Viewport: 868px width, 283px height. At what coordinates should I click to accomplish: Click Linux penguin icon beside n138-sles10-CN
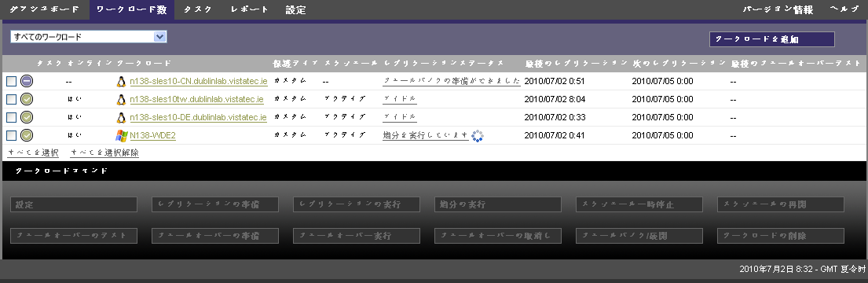tap(121, 82)
